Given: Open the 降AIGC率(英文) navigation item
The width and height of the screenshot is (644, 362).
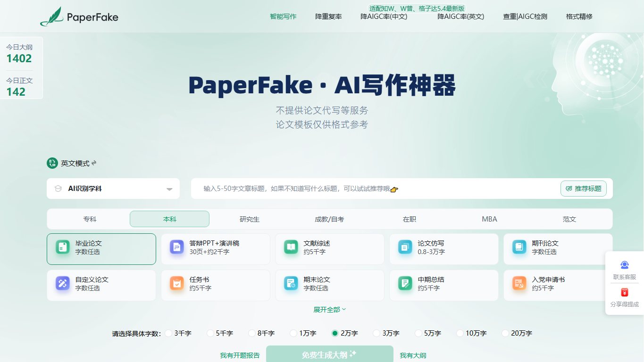Looking at the screenshot, I should click(461, 16).
